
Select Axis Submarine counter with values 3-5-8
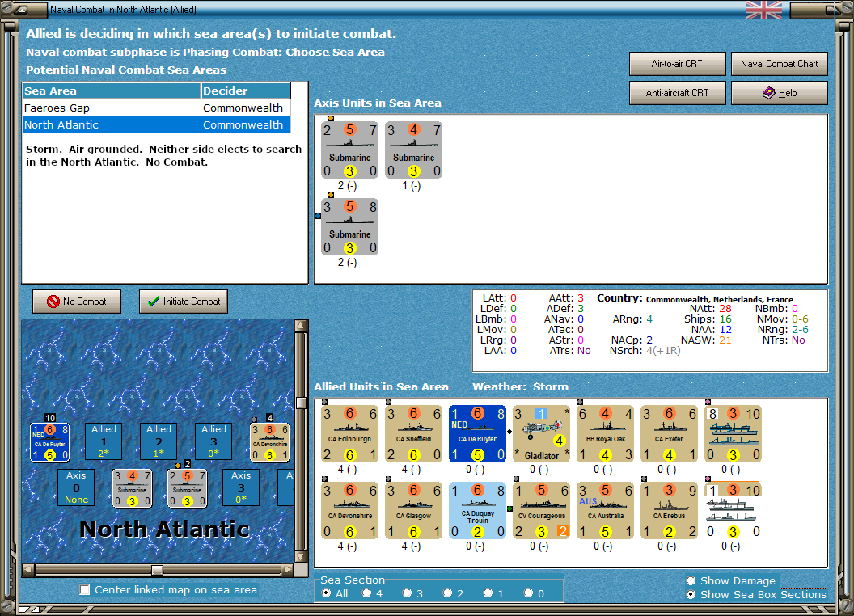(349, 226)
